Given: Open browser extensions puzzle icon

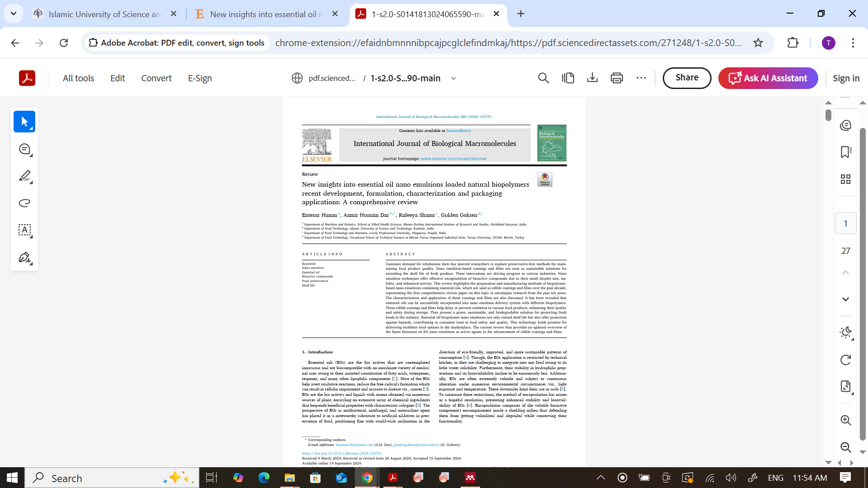Looking at the screenshot, I should [x=793, y=43].
